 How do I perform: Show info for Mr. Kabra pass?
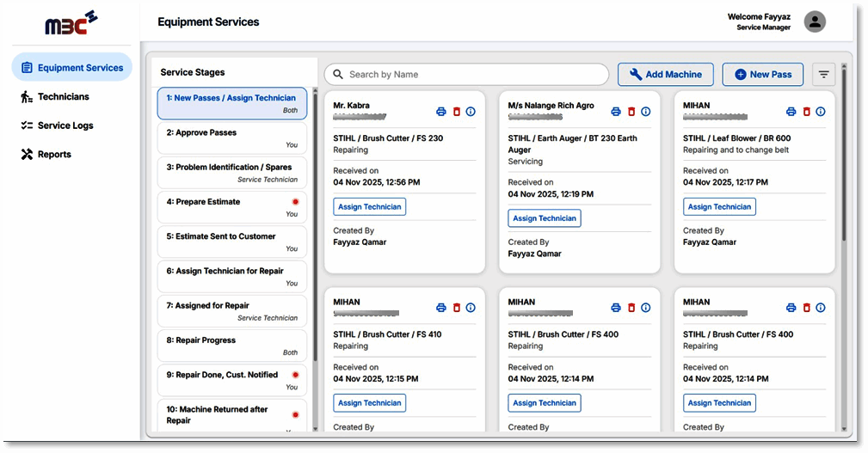tap(471, 112)
